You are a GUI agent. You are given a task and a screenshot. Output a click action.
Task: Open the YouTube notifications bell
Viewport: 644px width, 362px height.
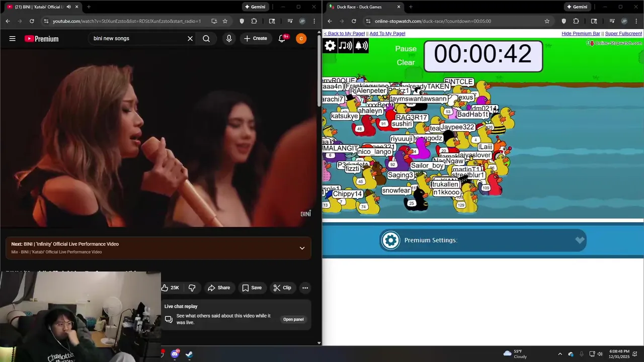282,39
